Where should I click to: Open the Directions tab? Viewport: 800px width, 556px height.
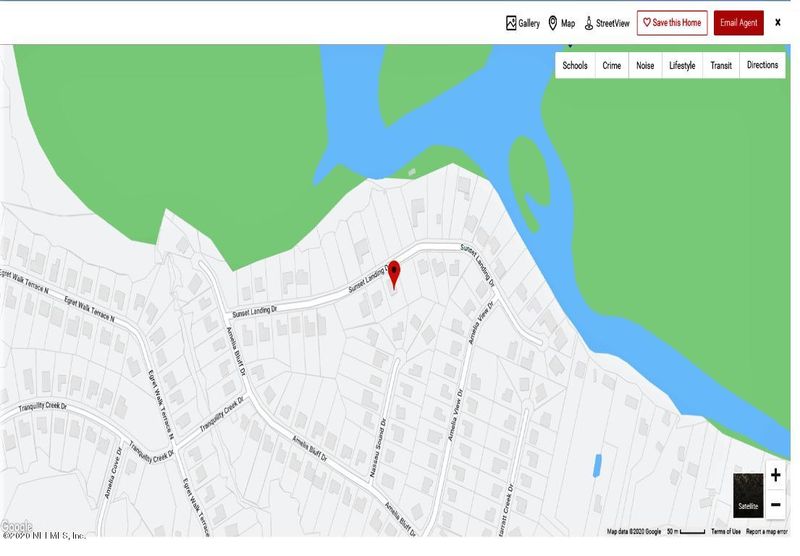pyautogui.click(x=762, y=65)
